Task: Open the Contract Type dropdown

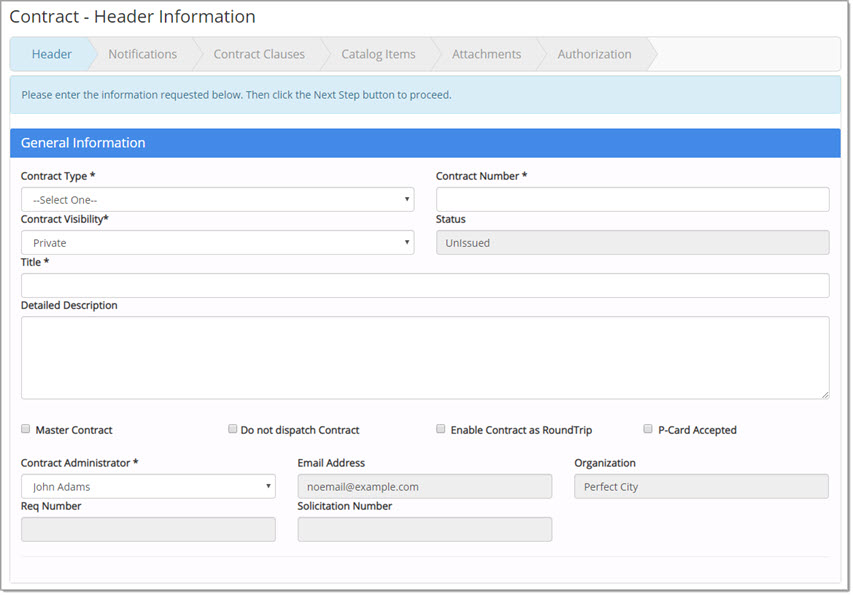Action: 217,199
